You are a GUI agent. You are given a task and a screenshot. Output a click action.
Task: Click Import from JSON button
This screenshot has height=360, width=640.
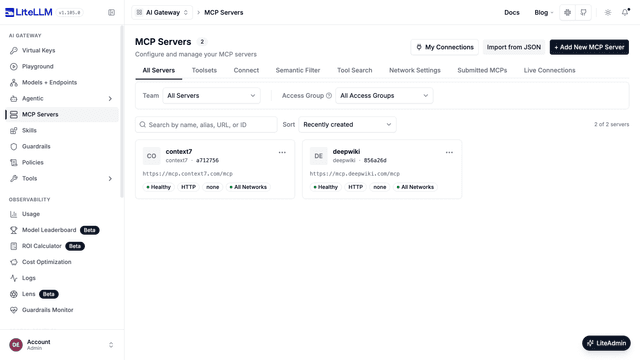tap(514, 47)
